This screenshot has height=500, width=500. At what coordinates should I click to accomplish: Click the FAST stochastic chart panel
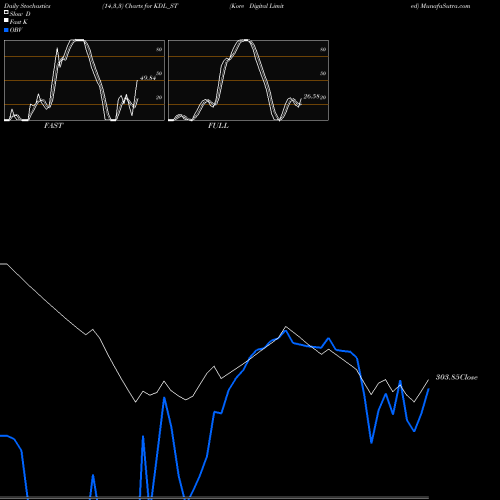84,80
